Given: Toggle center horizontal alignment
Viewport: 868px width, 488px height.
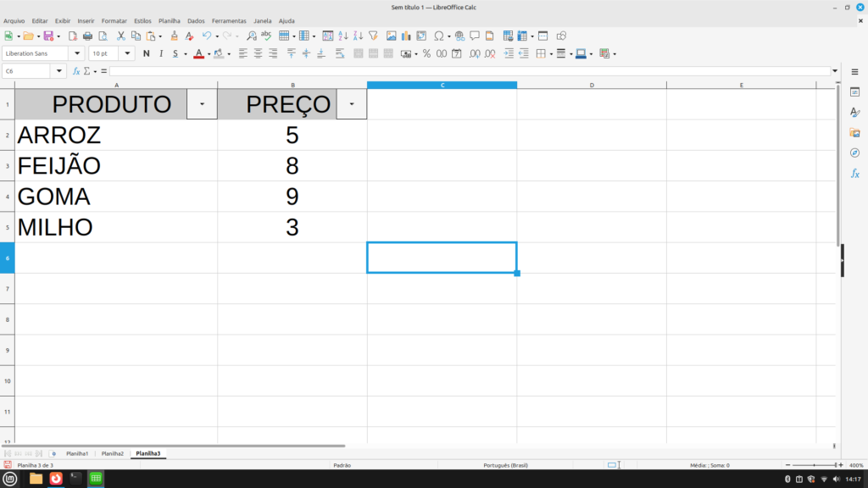Looking at the screenshot, I should [x=258, y=53].
